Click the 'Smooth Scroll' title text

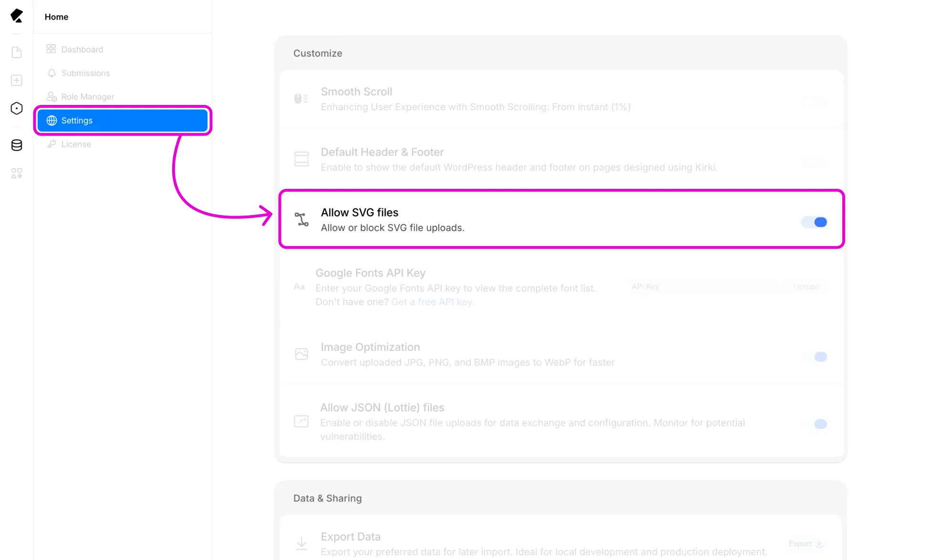[x=356, y=92]
